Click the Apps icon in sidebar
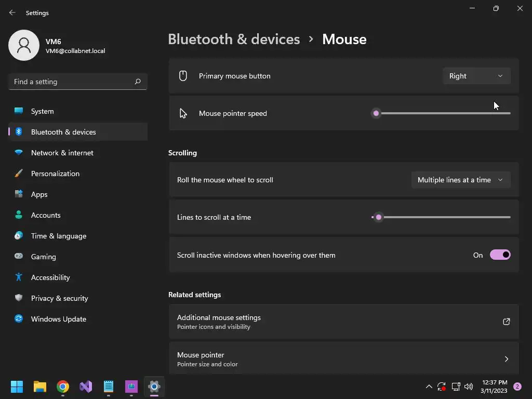 point(19,194)
